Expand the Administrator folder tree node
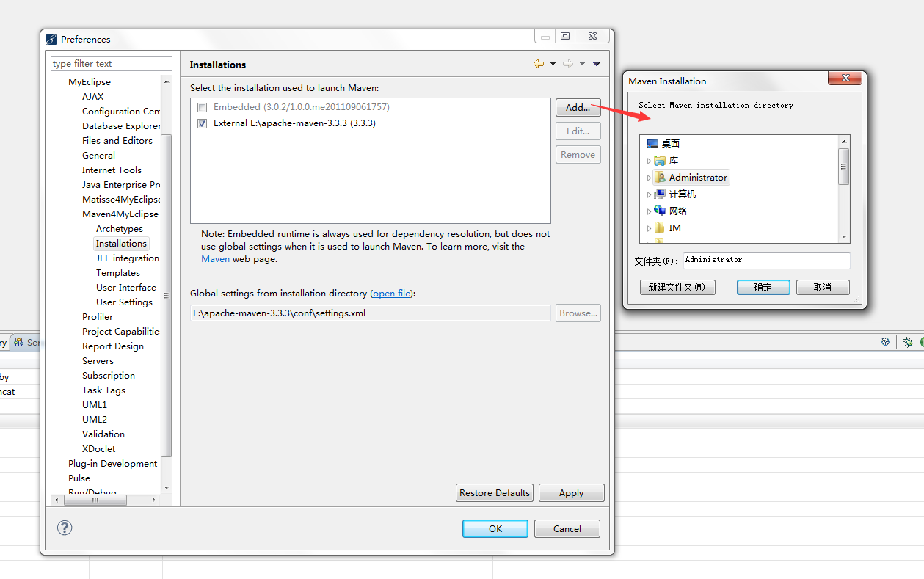Screen dimensions: 924x579 pyautogui.click(x=649, y=178)
